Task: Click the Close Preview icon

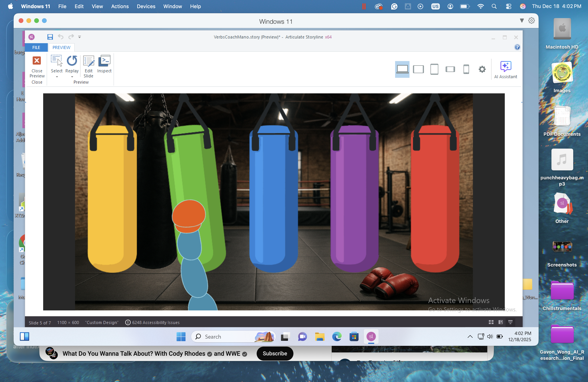Action: coord(37,61)
